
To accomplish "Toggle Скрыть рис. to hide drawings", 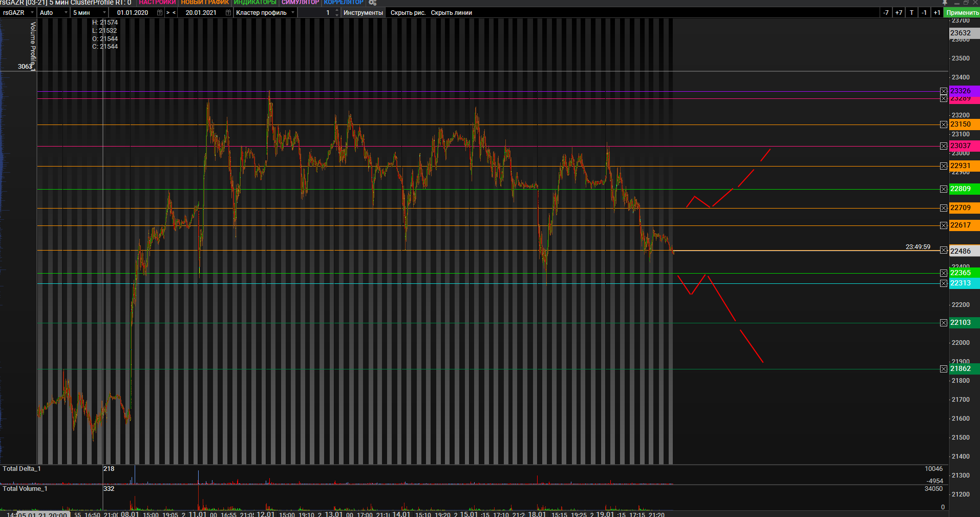I will [408, 13].
